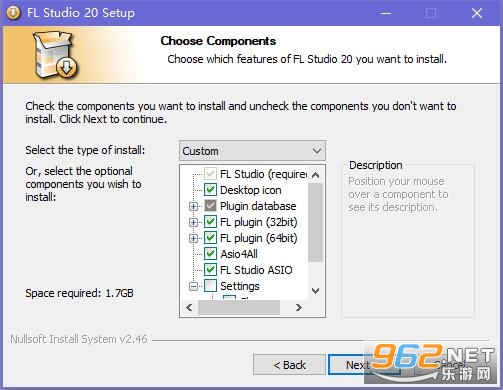This screenshot has width=503, height=390.
Task: Click the Next button
Action: pos(358,365)
